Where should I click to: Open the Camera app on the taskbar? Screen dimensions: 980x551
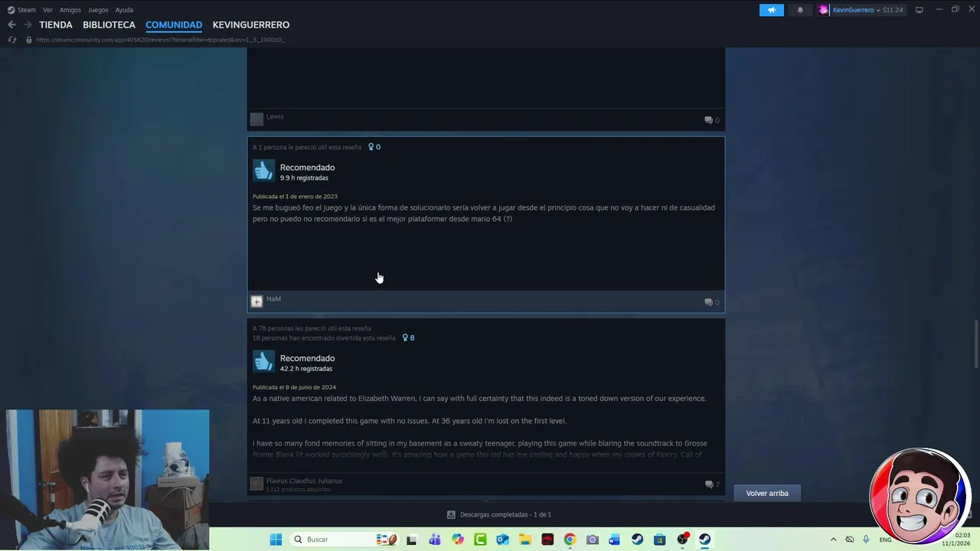click(x=592, y=540)
